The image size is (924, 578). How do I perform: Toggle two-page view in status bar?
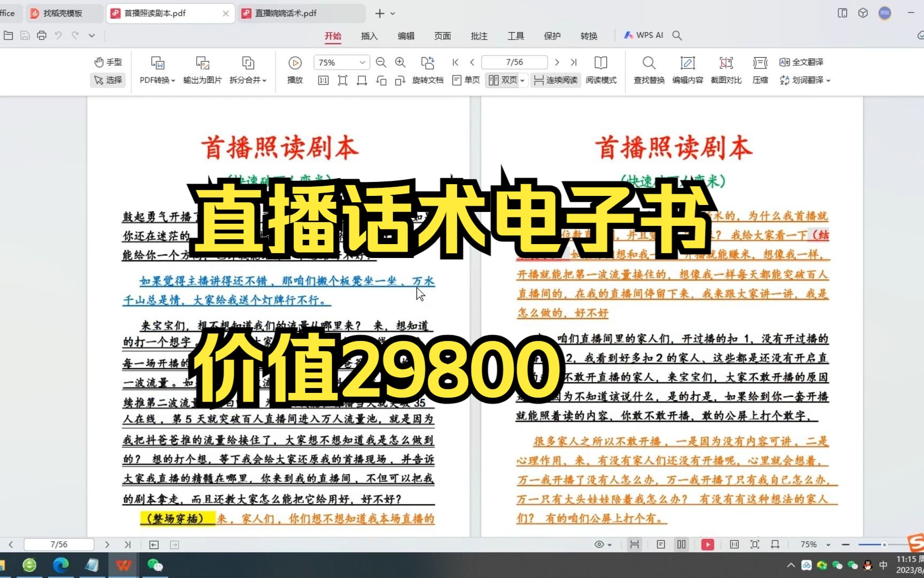point(681,544)
